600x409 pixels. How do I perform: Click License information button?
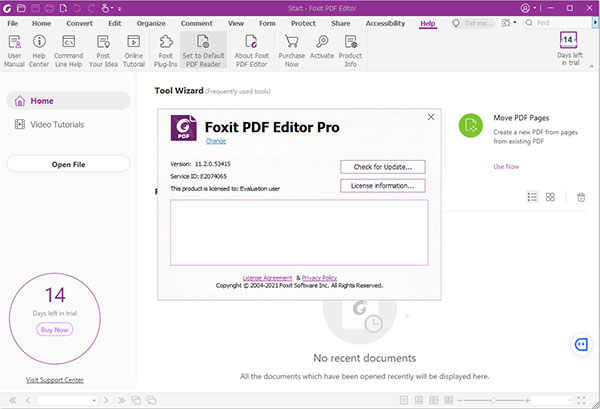click(383, 186)
